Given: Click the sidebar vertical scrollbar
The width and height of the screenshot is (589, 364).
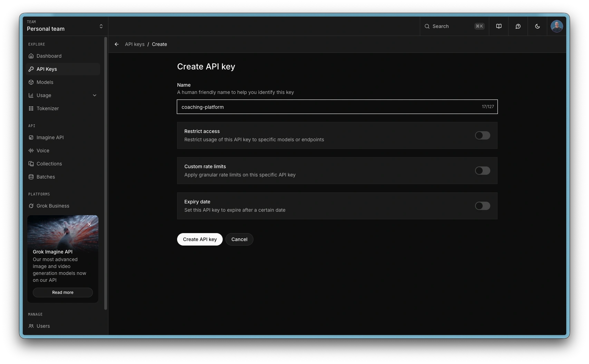Looking at the screenshot, I should pos(106,173).
